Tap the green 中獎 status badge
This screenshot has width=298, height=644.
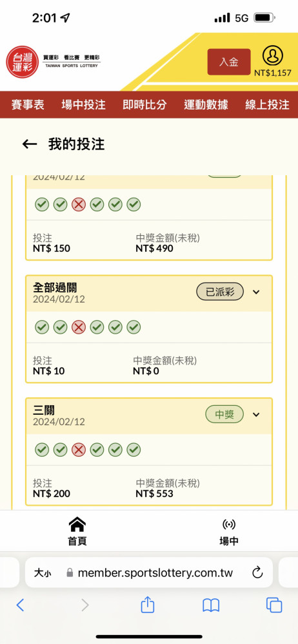pyautogui.click(x=224, y=414)
